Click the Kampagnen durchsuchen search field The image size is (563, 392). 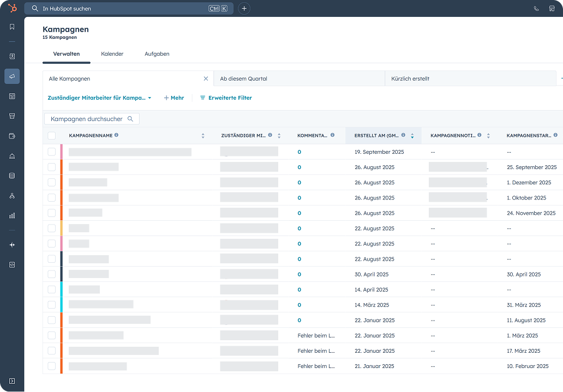pyautogui.click(x=87, y=119)
